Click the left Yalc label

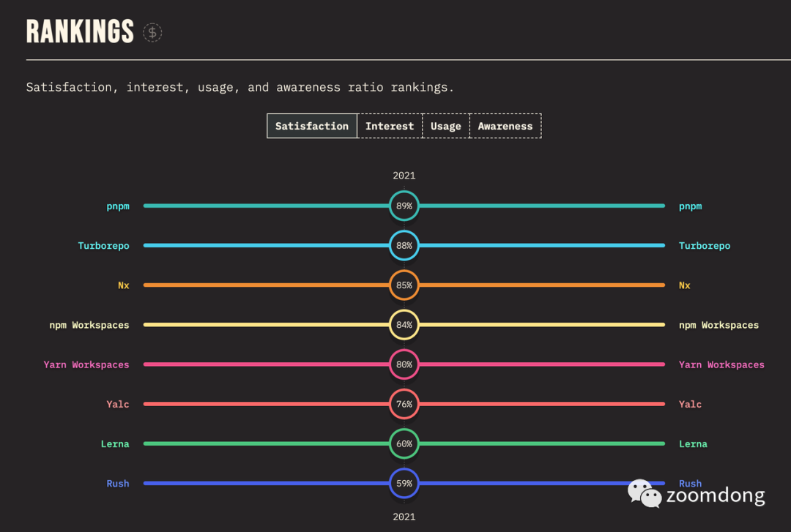(117, 405)
